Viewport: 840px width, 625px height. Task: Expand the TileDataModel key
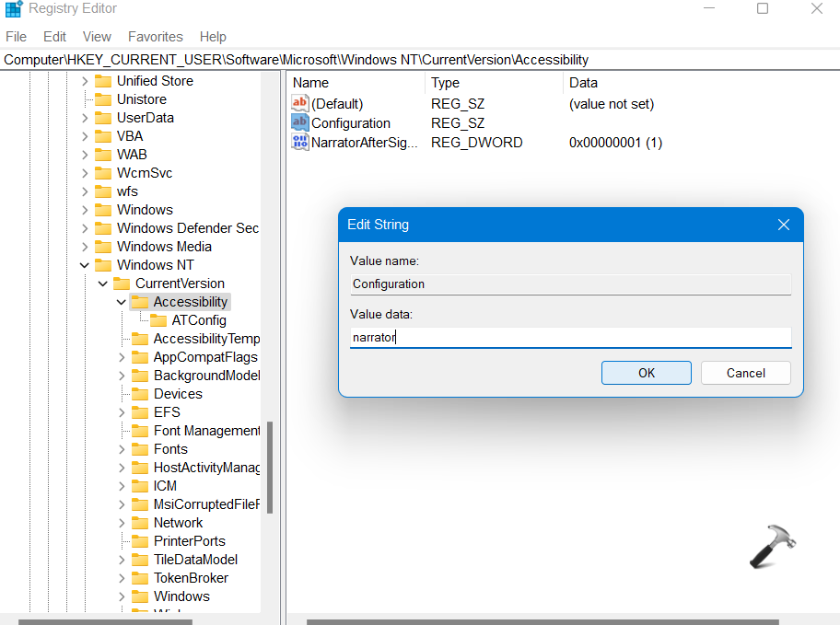121,560
